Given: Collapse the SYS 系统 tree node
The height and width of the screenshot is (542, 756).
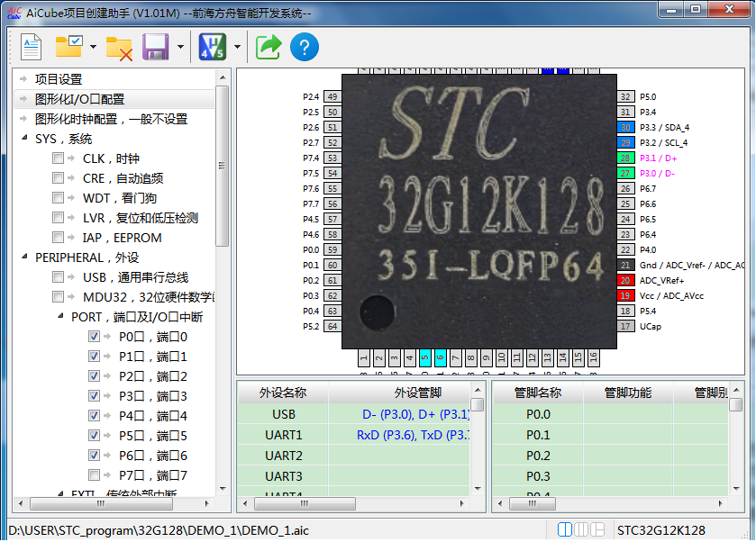Looking at the screenshot, I should pyautogui.click(x=24, y=139).
